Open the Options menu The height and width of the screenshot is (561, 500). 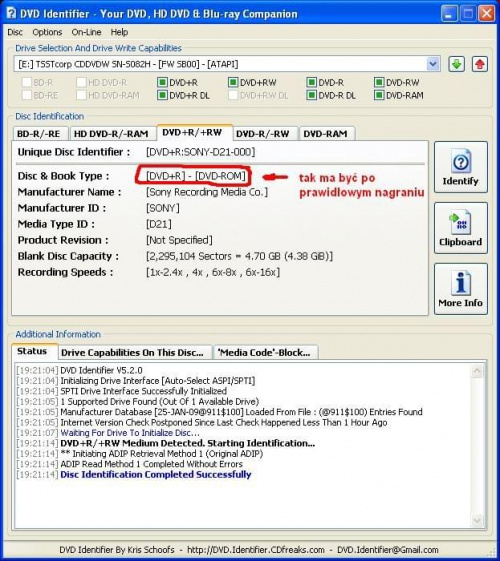(47, 32)
